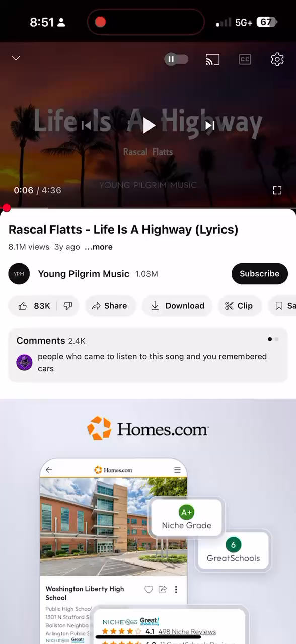
Task: Tap the Share option
Action: click(x=109, y=306)
